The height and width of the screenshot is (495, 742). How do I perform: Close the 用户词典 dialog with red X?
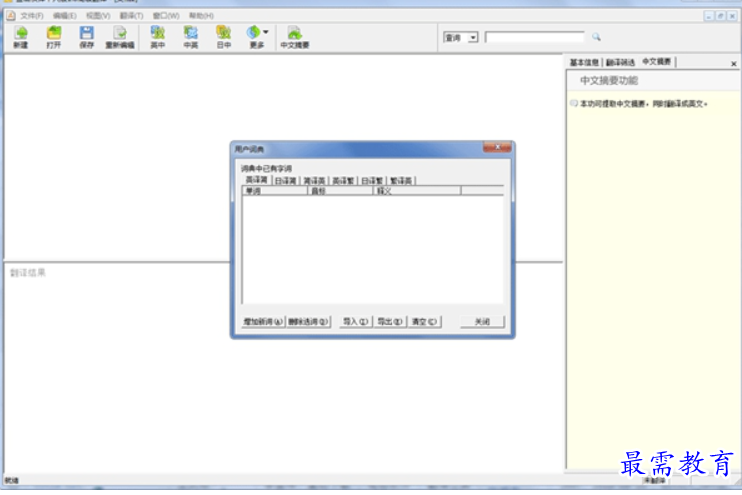click(x=497, y=148)
